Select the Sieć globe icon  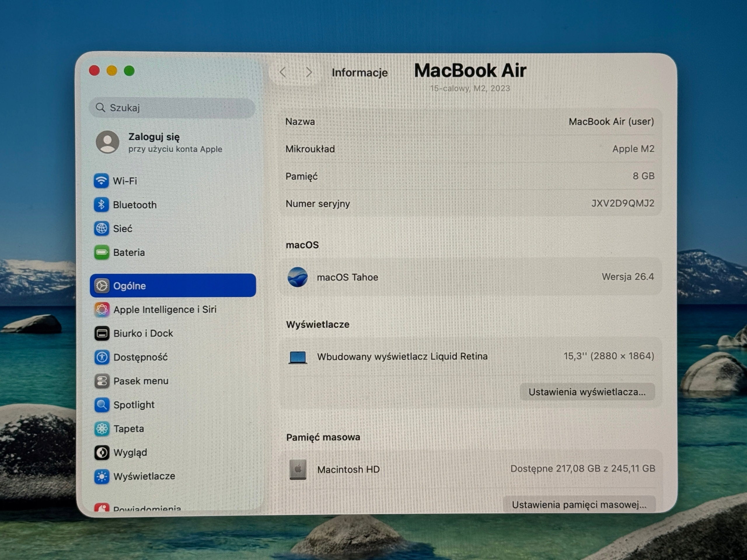[101, 229]
